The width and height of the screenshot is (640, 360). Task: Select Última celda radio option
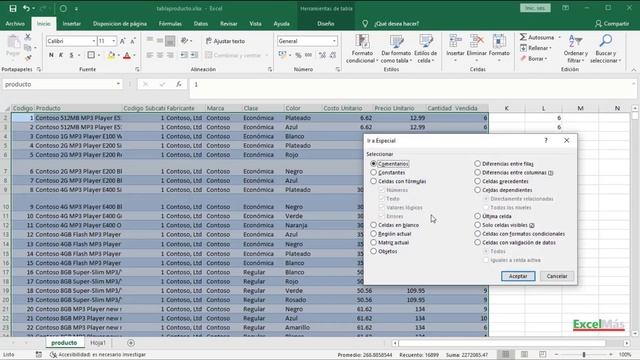click(x=477, y=216)
